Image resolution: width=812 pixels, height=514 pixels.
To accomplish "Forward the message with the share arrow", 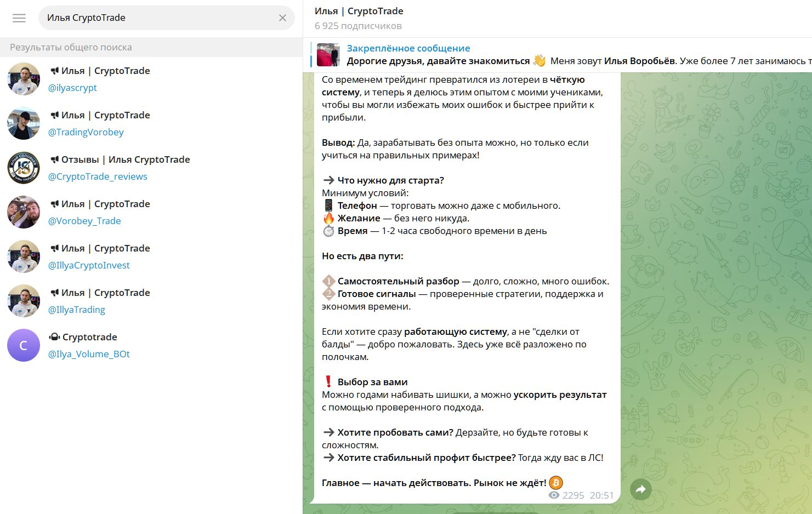I will tap(640, 489).
